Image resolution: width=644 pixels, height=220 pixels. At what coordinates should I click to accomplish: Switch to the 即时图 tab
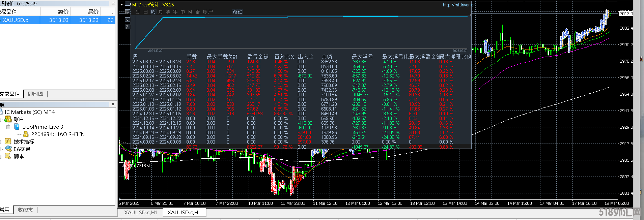[35, 94]
